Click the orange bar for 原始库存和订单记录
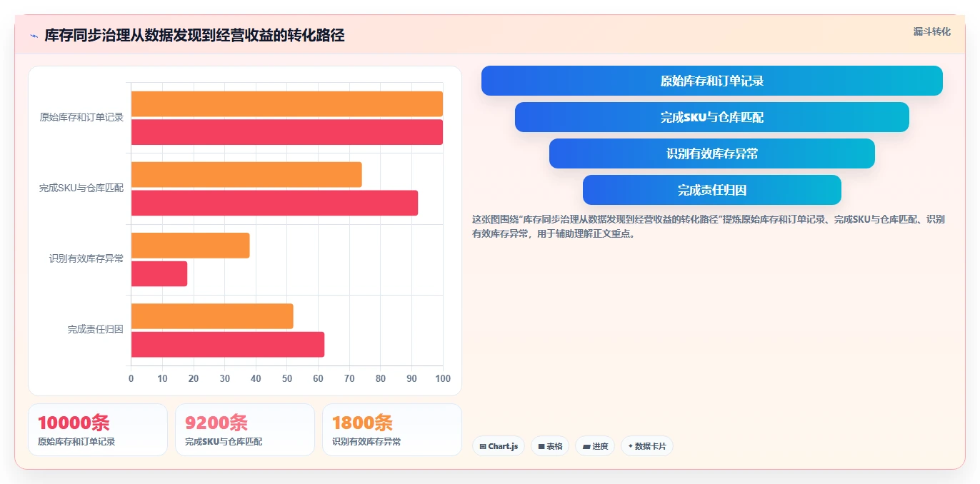980x484 pixels. click(x=287, y=104)
